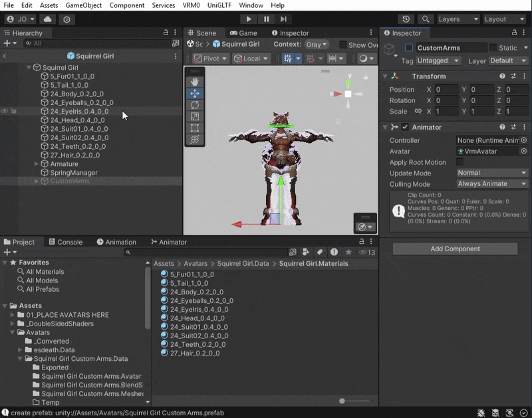Click the Avatars breadcrumb
Screen dimensions: 532x418
[196, 263]
